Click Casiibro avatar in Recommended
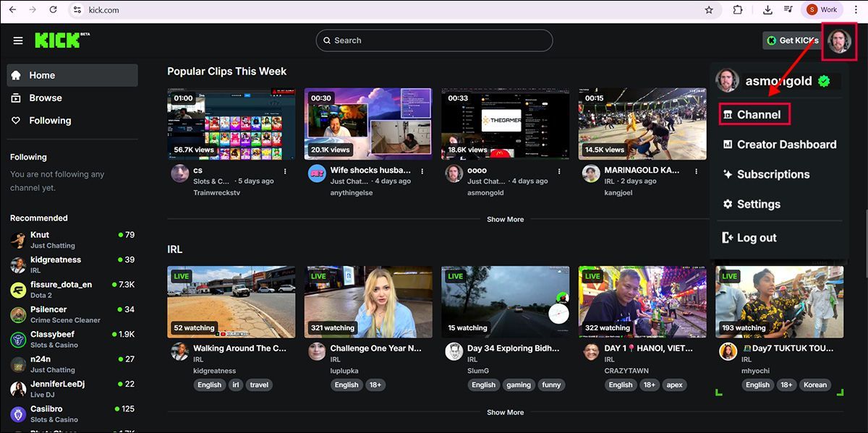Viewport: 868px width, 433px height. (18, 413)
